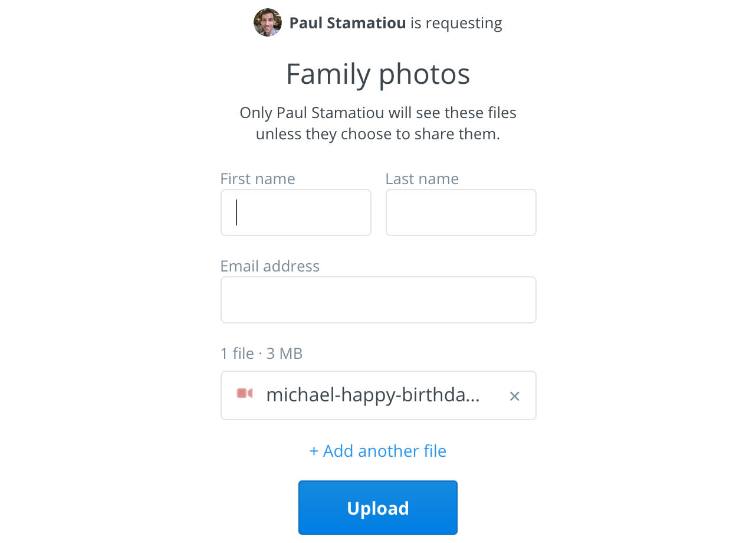Image resolution: width=756 pixels, height=543 pixels.
Task: Click the bold Paul Stamatiou name in header
Action: 347,23
